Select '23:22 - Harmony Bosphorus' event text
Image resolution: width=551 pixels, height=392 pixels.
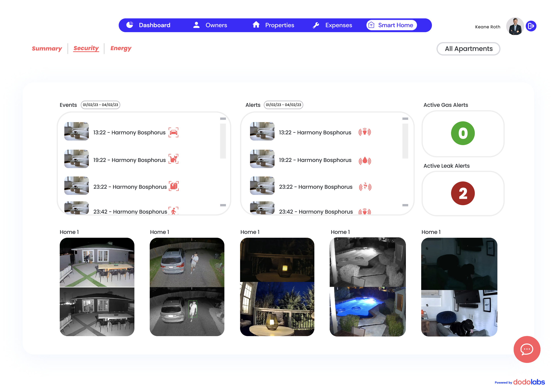point(130,187)
